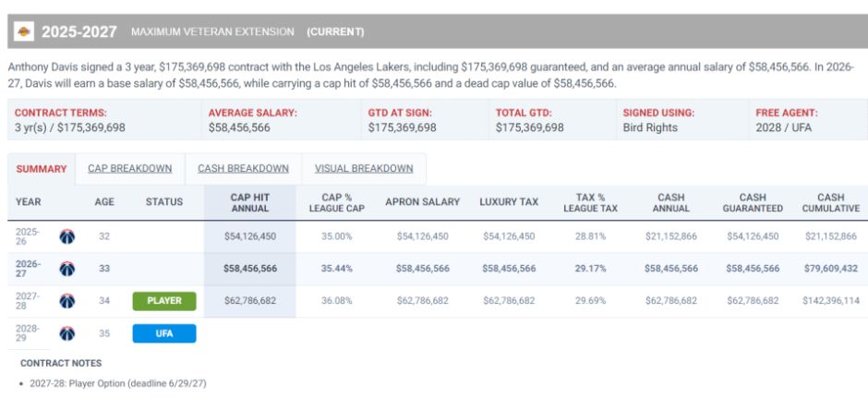Open the Cash Breakdown tab
This screenshot has width=868, height=398.
pyautogui.click(x=244, y=169)
